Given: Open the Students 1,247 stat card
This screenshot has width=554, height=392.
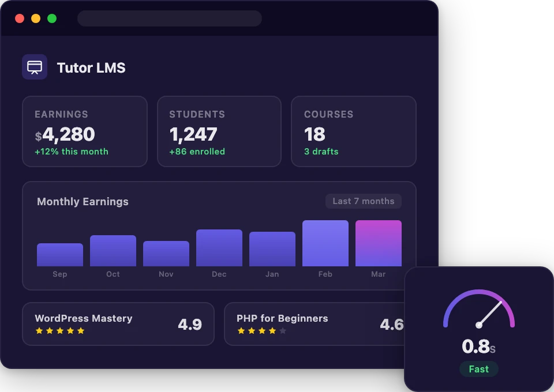Looking at the screenshot, I should coord(219,131).
